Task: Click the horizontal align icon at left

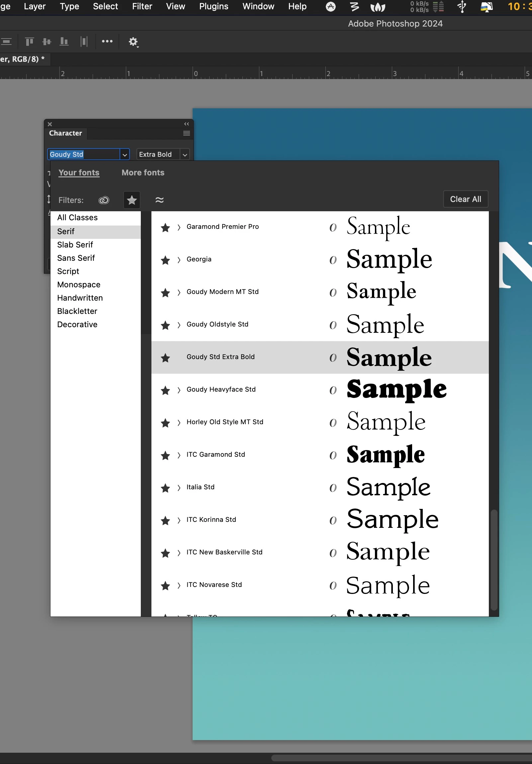Action: pos(6,42)
